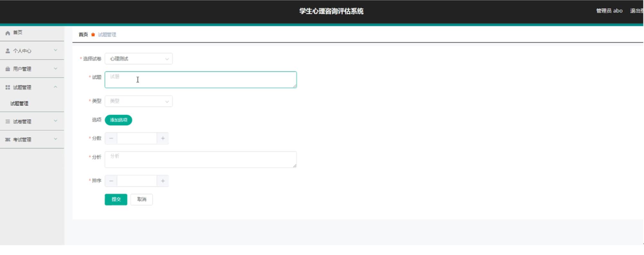644x255 pixels.
Task: Select the 试题管理 submenu item
Action: pos(19,104)
